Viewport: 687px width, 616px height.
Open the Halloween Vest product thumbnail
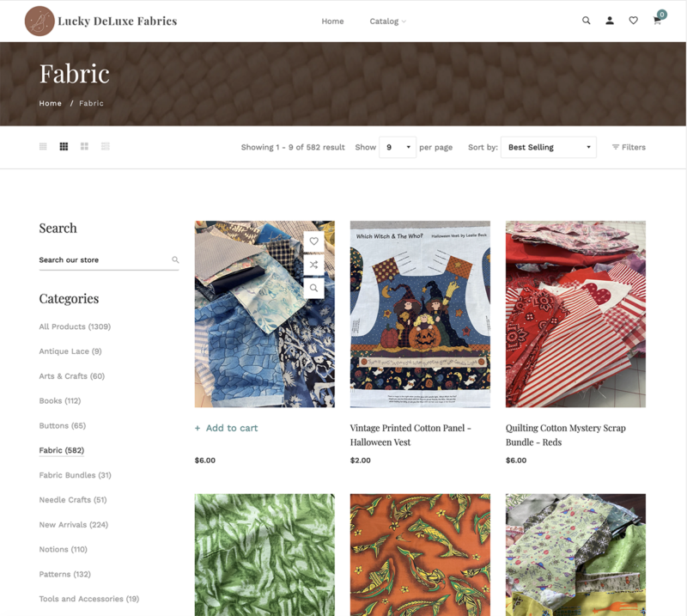click(420, 314)
